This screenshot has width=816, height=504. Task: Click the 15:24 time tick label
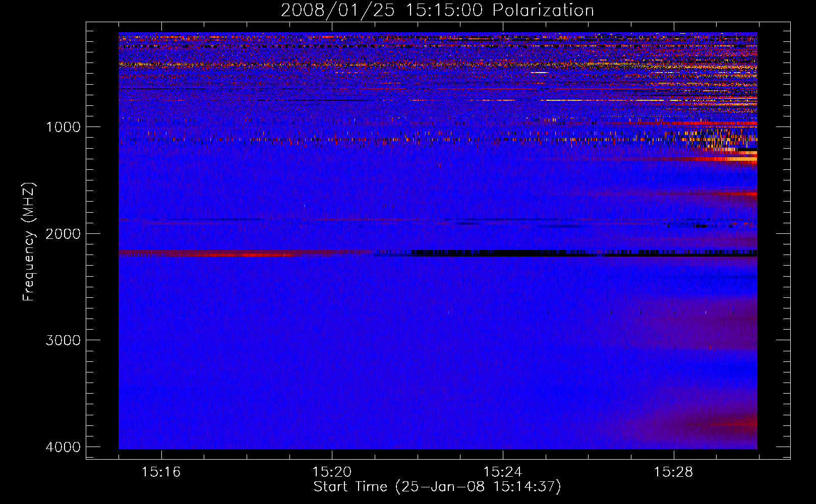click(x=503, y=472)
